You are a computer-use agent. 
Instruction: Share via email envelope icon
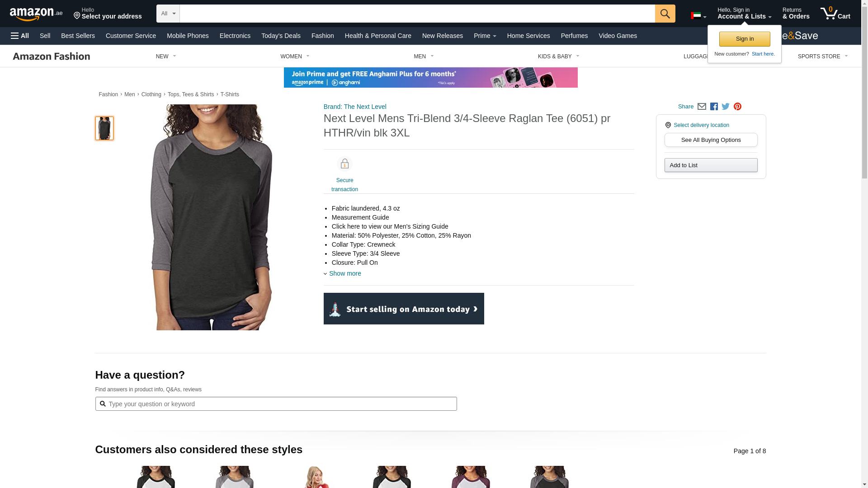(x=702, y=107)
